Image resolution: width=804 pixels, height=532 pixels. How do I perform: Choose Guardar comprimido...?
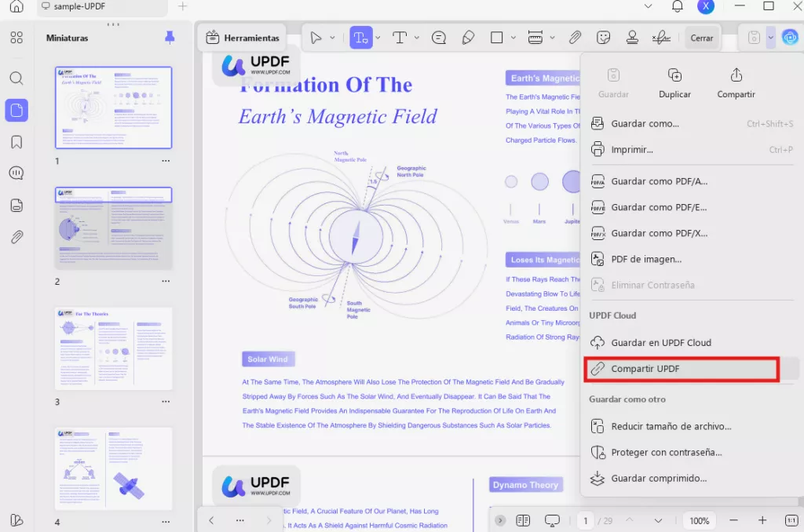tap(692, 479)
